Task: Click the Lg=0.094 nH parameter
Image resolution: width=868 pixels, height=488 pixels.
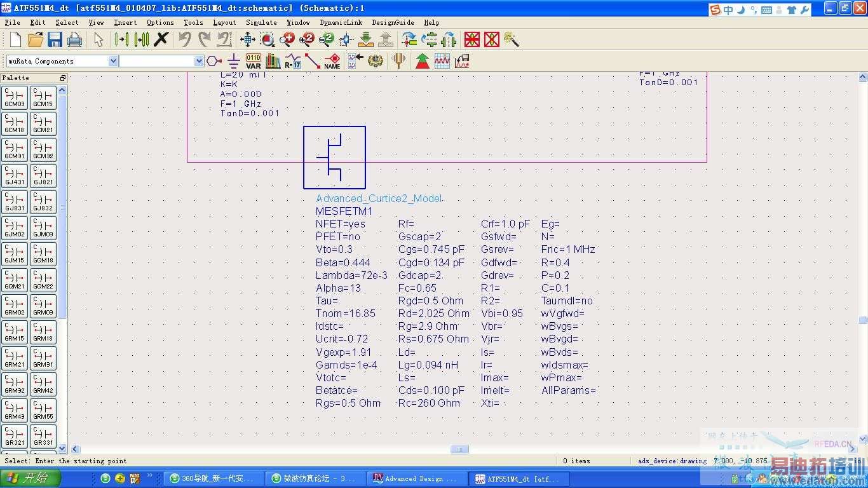Action: point(428,365)
